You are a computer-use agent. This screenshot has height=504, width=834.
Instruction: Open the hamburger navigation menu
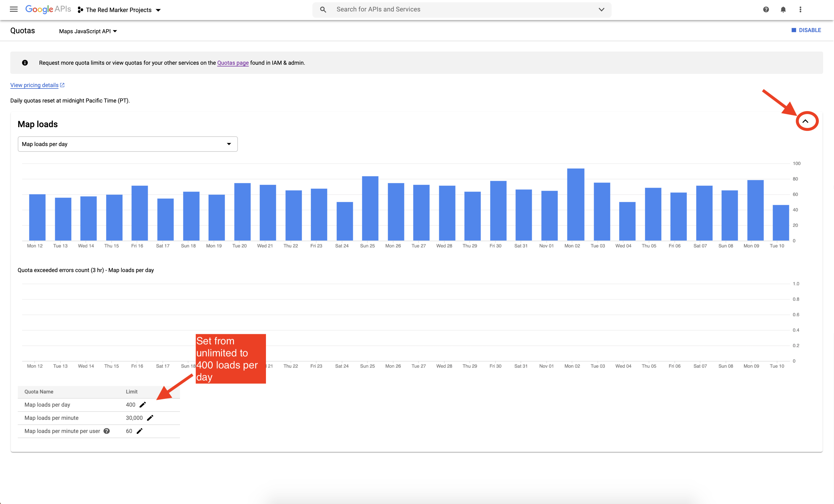13,9
